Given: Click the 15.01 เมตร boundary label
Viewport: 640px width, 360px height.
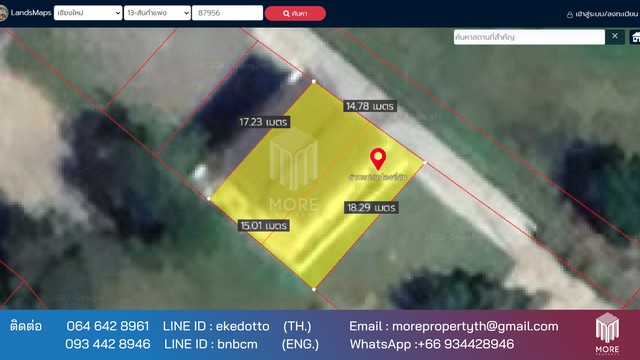Looking at the screenshot, I should pos(264,225).
